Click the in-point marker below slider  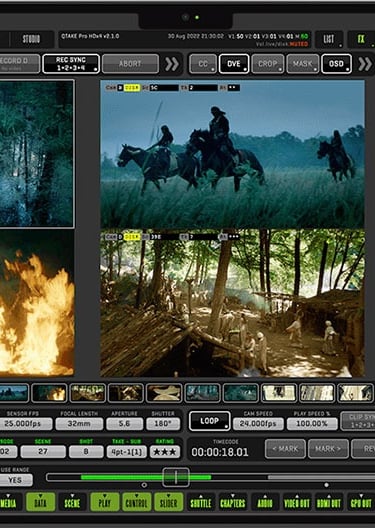pos(144,485)
